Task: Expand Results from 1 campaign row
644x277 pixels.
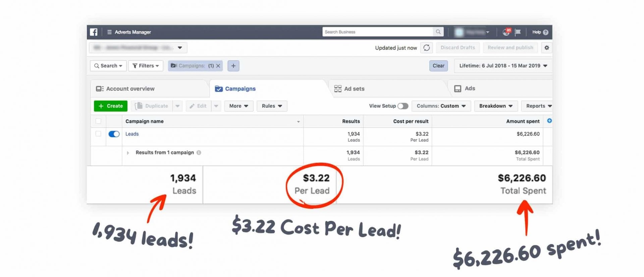Action: [x=128, y=153]
